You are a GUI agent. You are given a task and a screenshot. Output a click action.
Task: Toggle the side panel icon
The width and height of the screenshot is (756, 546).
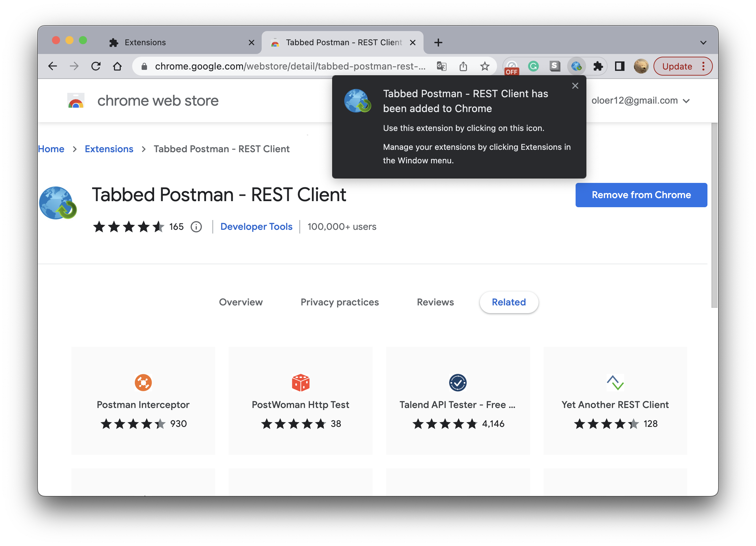[x=619, y=66]
